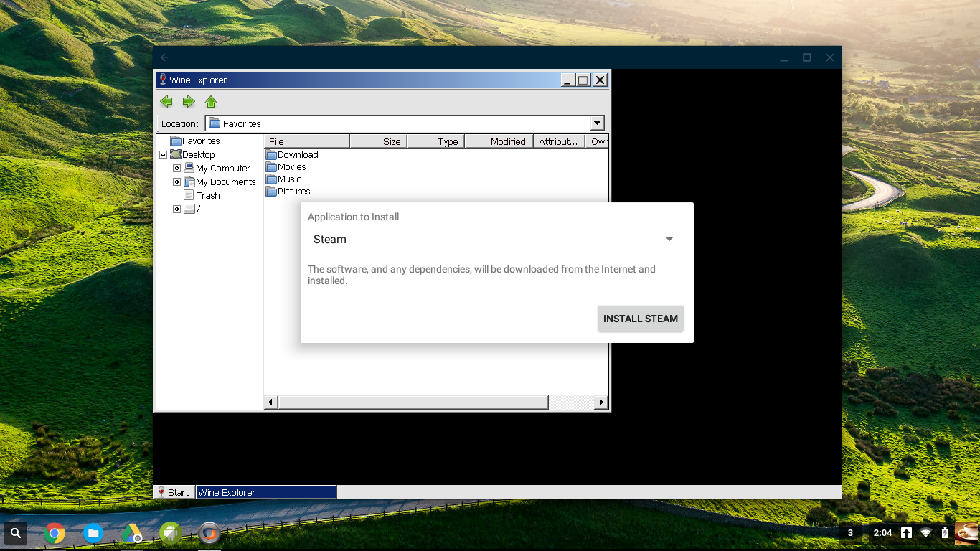Image resolution: width=980 pixels, height=551 pixels.
Task: Click the green back arrow in Wine Explorer
Action: click(x=166, y=101)
